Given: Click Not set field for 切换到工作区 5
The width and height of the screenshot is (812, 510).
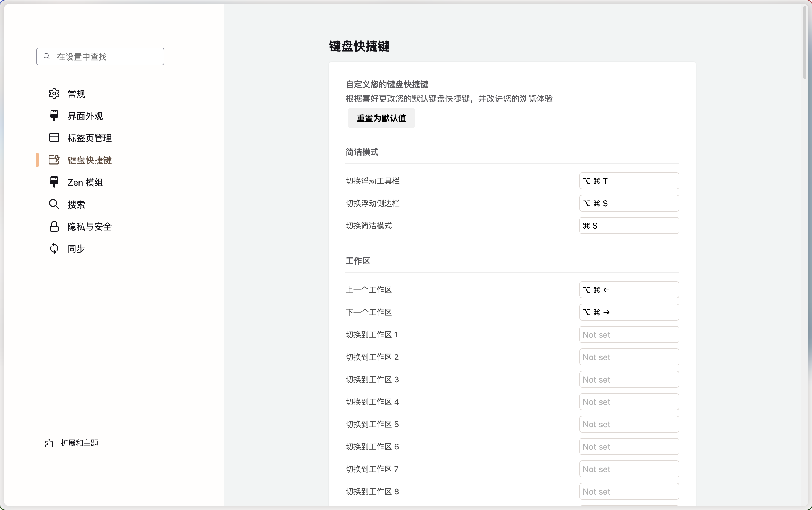Looking at the screenshot, I should coord(629,424).
